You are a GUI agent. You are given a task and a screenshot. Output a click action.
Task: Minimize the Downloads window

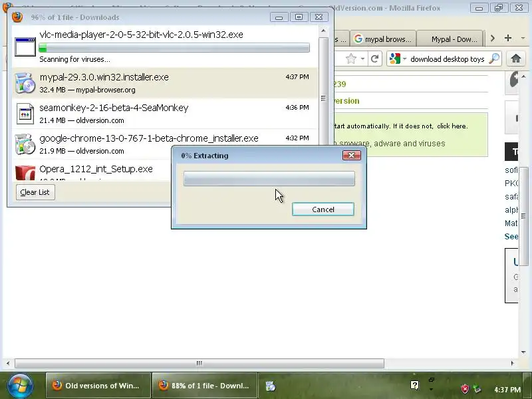(x=279, y=17)
